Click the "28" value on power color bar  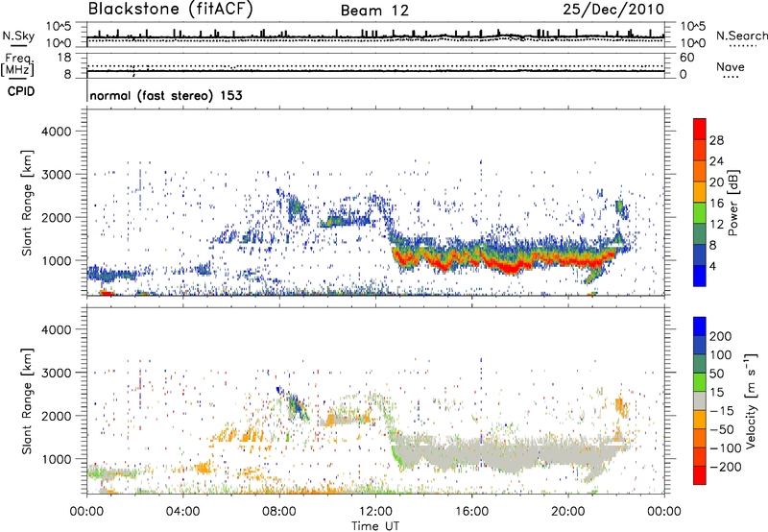716,140
